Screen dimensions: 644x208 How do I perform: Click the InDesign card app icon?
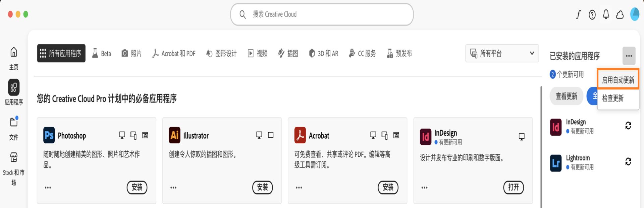(x=426, y=137)
